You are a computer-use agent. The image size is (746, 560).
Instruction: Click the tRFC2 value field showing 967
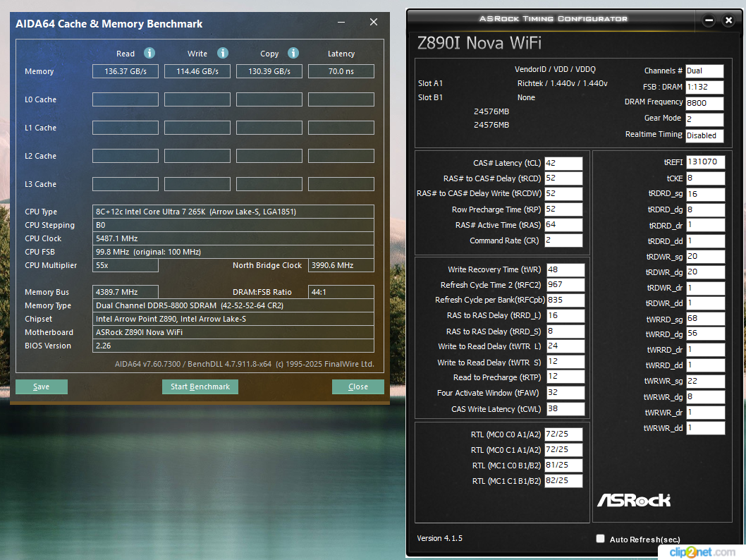(565, 285)
